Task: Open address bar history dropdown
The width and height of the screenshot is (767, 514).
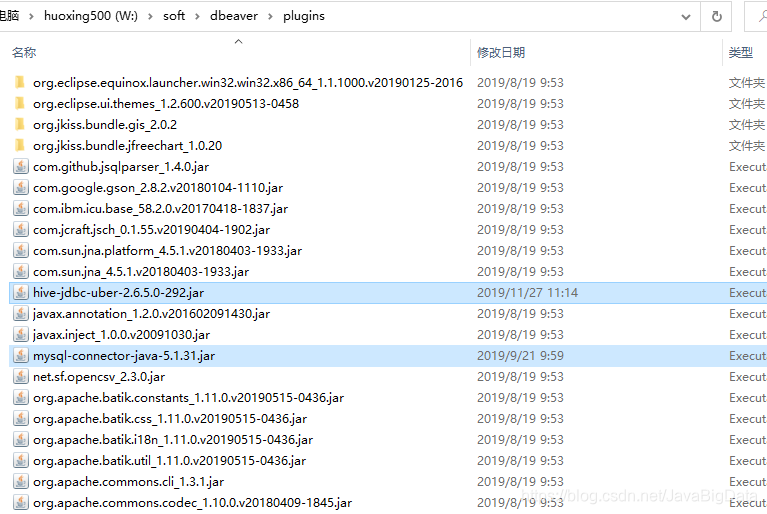Action: (x=686, y=17)
